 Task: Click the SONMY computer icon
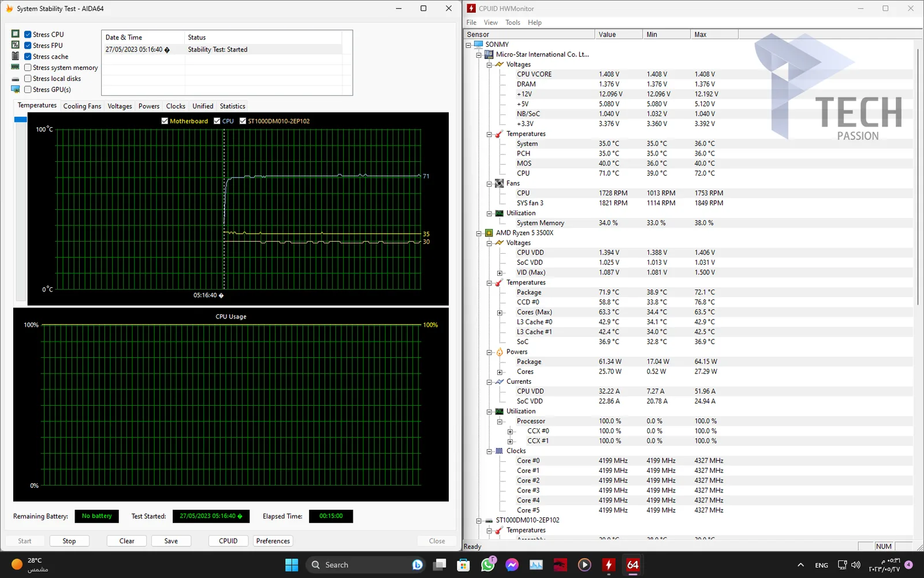coord(479,44)
